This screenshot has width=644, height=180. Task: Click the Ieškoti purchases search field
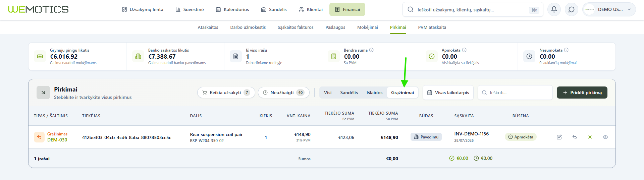pos(515,93)
